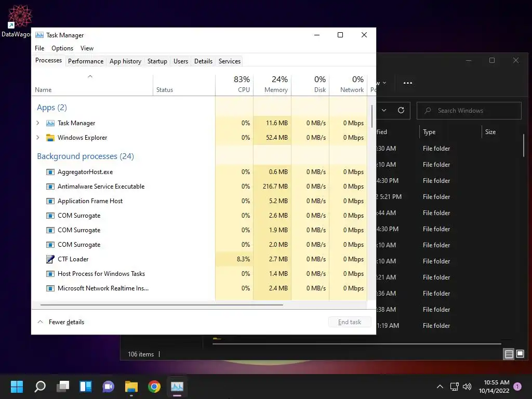Sort by the CPU column header
The height and width of the screenshot is (399, 532).
pyautogui.click(x=234, y=85)
